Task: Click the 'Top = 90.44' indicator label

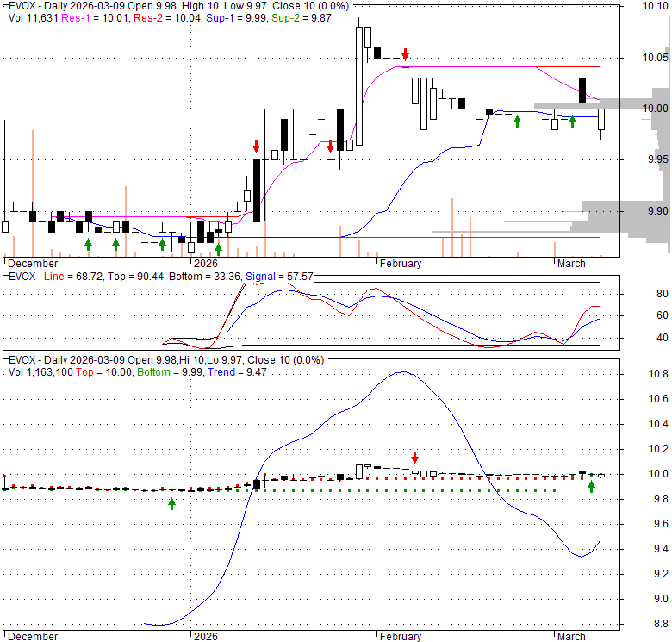Action: point(136,277)
